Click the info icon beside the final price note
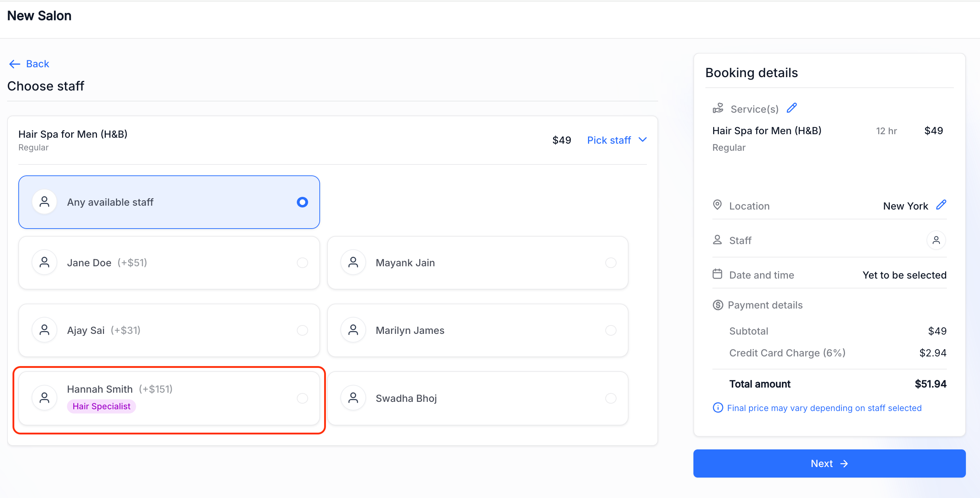The height and width of the screenshot is (498, 980). (x=718, y=407)
